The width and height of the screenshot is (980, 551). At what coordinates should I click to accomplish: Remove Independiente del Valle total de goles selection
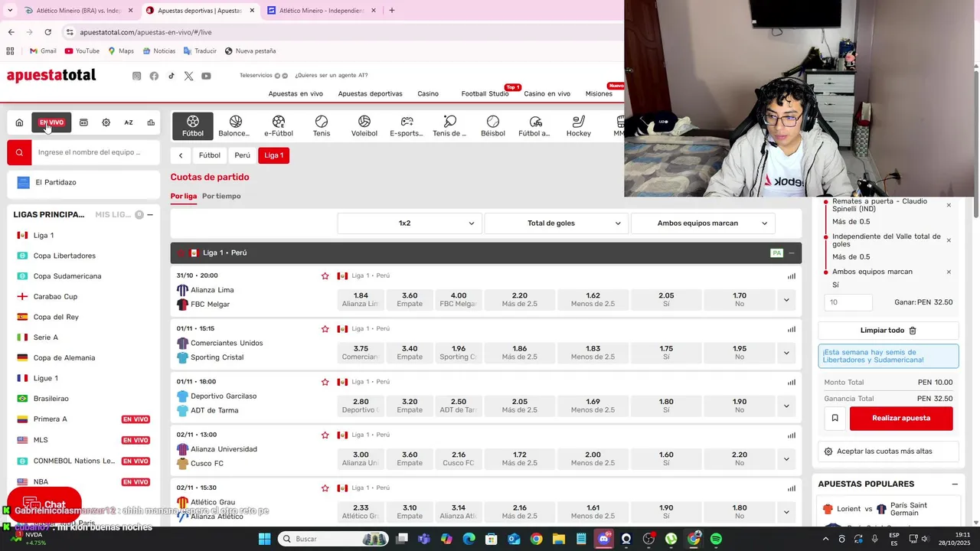tap(949, 240)
